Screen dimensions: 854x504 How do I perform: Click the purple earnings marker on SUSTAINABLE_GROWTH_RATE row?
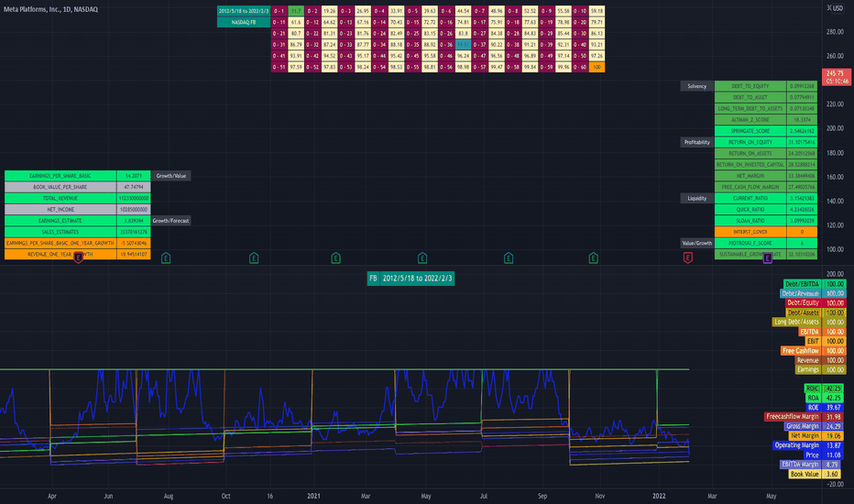[x=767, y=258]
